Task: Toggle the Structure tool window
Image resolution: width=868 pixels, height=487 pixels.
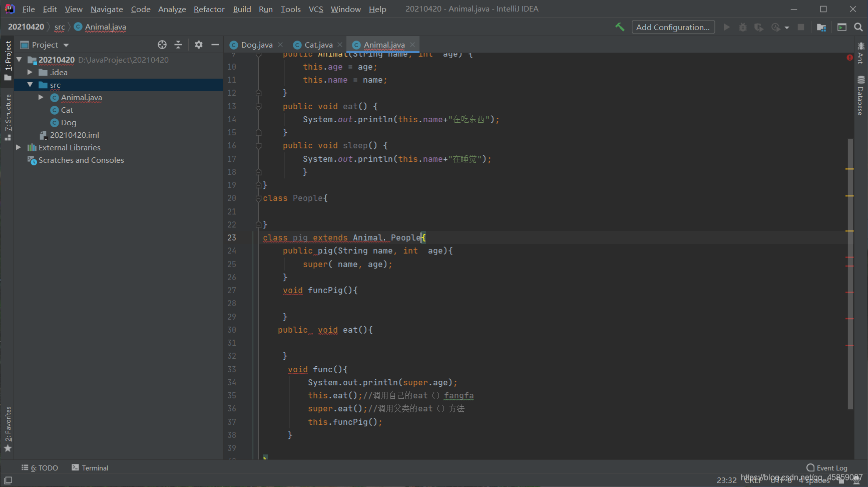Action: click(8, 117)
